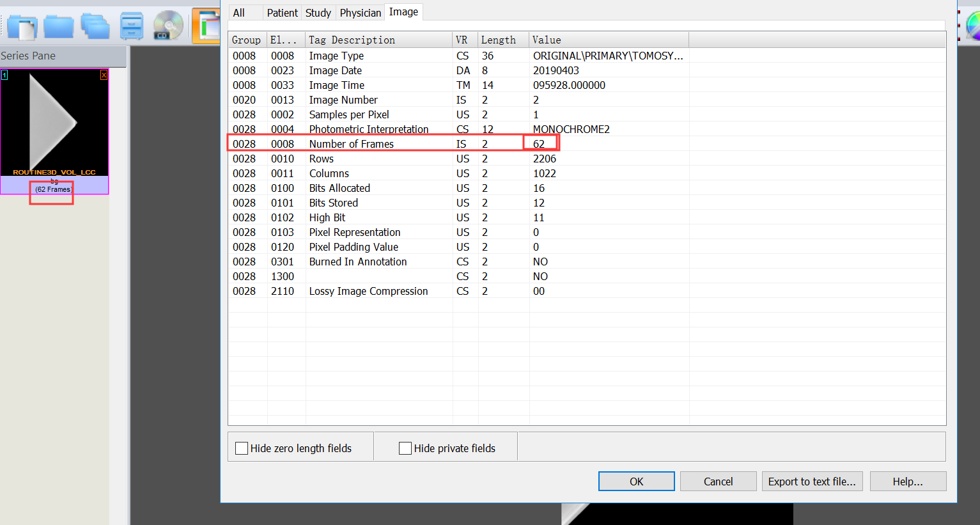Select the Rows tag entry
Screen dimensions: 980x525
[587, 159]
